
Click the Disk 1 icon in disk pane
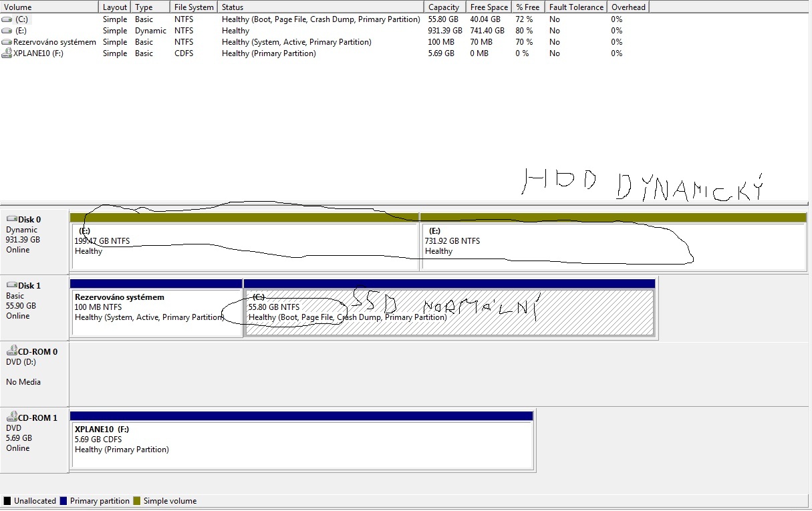coord(11,285)
